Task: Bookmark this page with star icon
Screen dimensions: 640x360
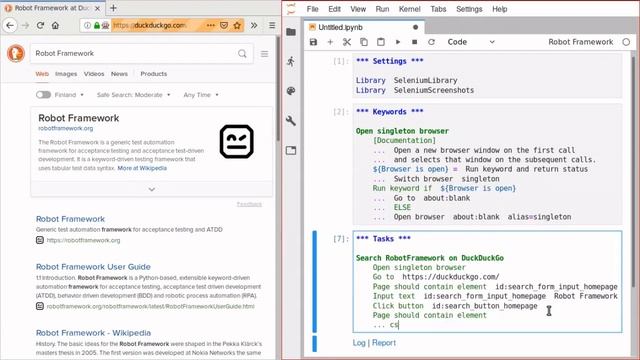Action: [x=237, y=25]
